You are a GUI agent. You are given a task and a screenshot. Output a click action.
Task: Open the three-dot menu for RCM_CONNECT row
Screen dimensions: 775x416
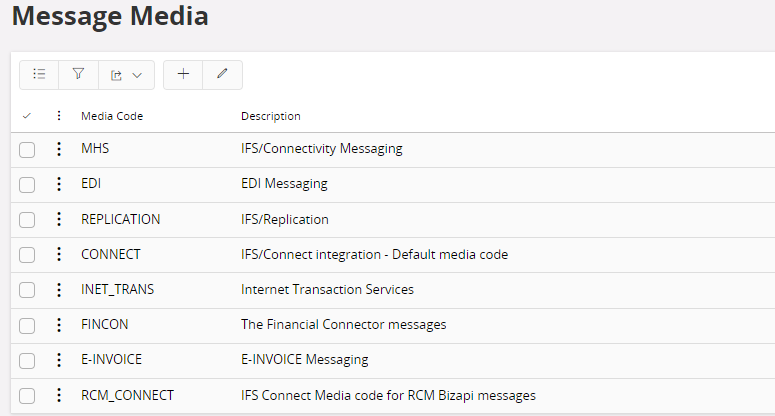point(58,395)
